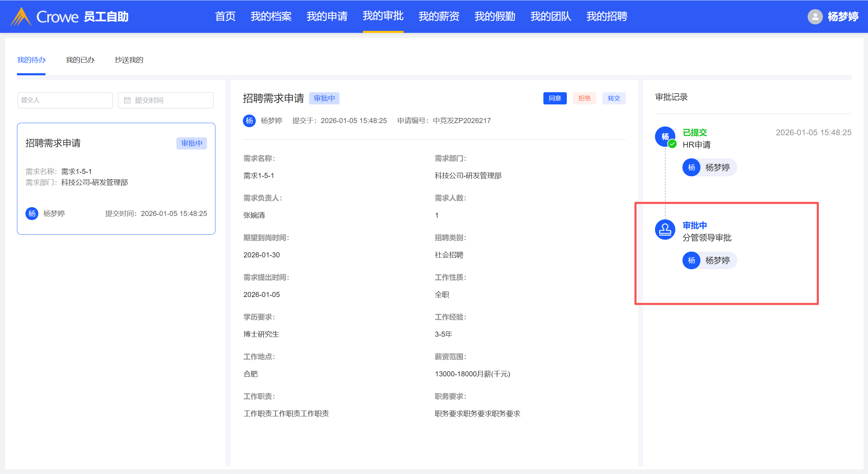Switch to the 抄送我的 tab
Viewport: 868px width, 474px height.
pyautogui.click(x=129, y=60)
